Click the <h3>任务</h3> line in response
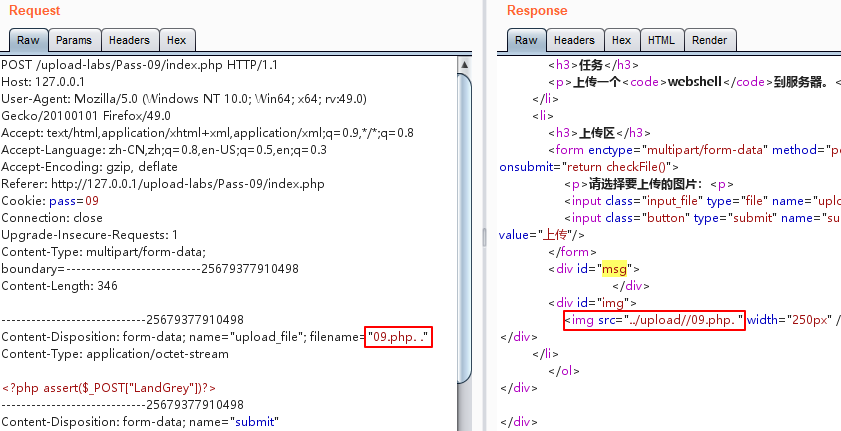 (594, 65)
